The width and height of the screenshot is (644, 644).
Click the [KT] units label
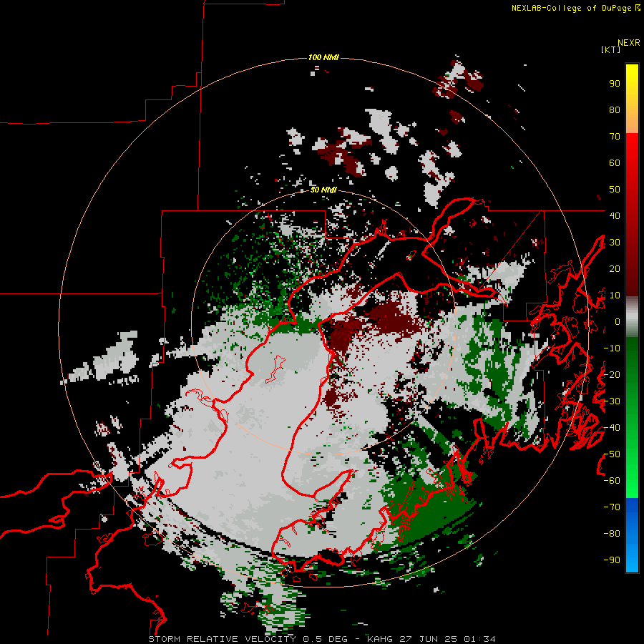click(611, 49)
